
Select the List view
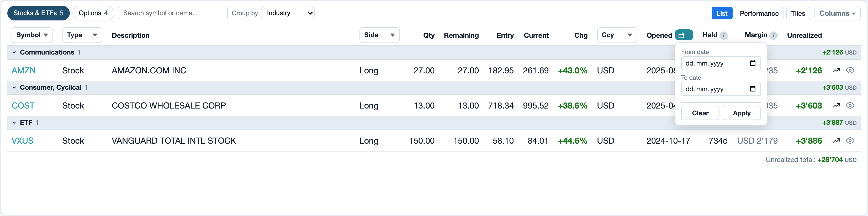[722, 13]
